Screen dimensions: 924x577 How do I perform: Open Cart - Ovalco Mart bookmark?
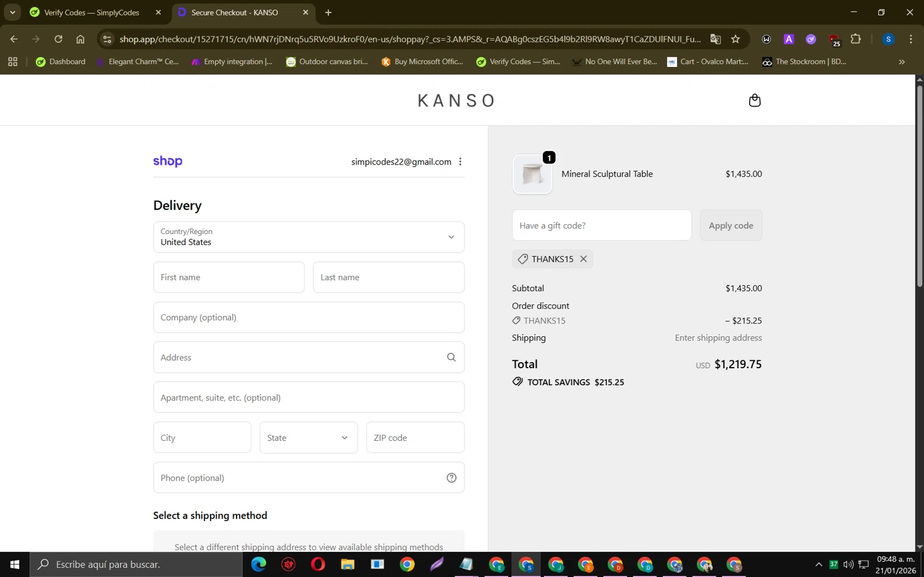(708, 62)
